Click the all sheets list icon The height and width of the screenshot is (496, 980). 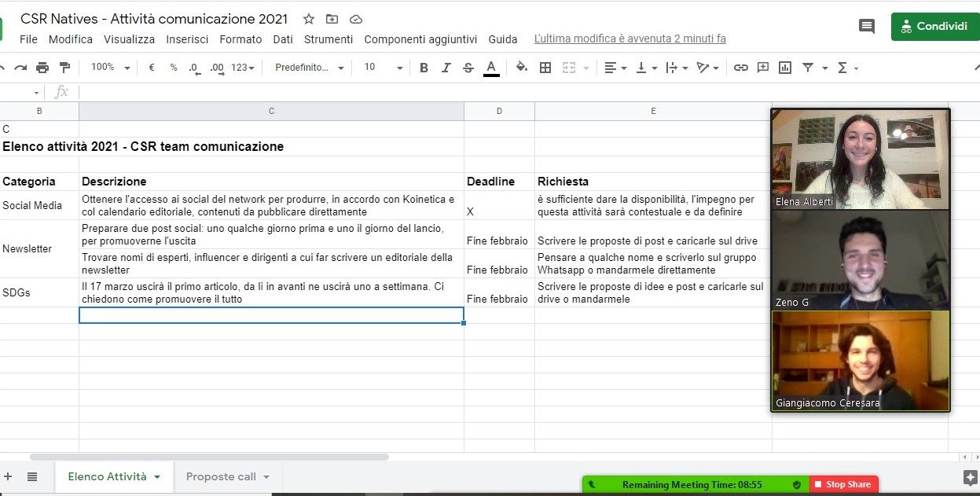[x=32, y=476]
